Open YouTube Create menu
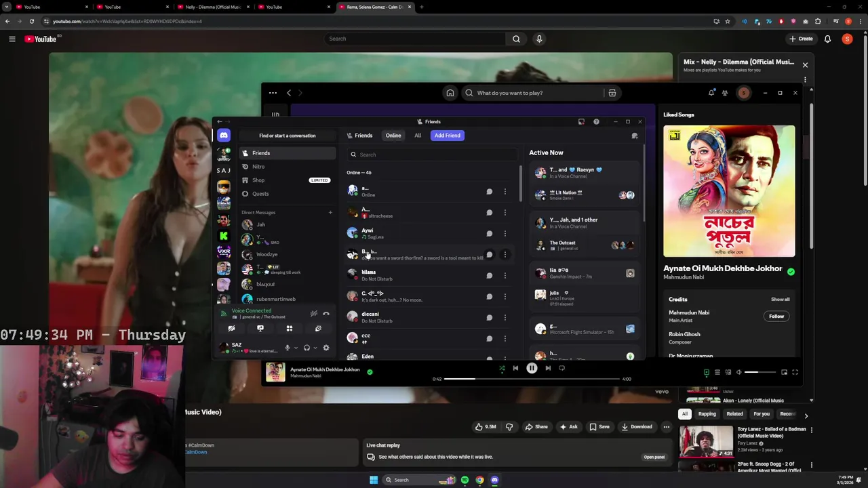This screenshot has height=488, width=868. click(x=801, y=39)
